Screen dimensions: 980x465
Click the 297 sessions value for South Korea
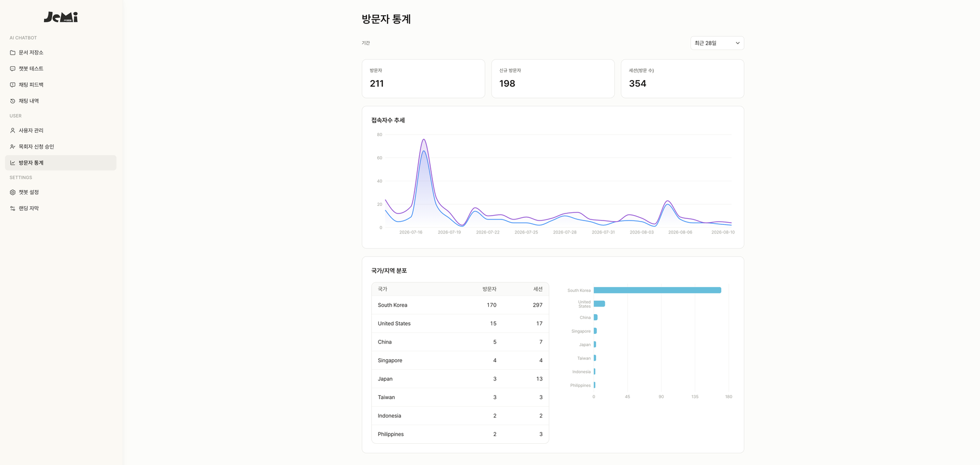pyautogui.click(x=537, y=305)
